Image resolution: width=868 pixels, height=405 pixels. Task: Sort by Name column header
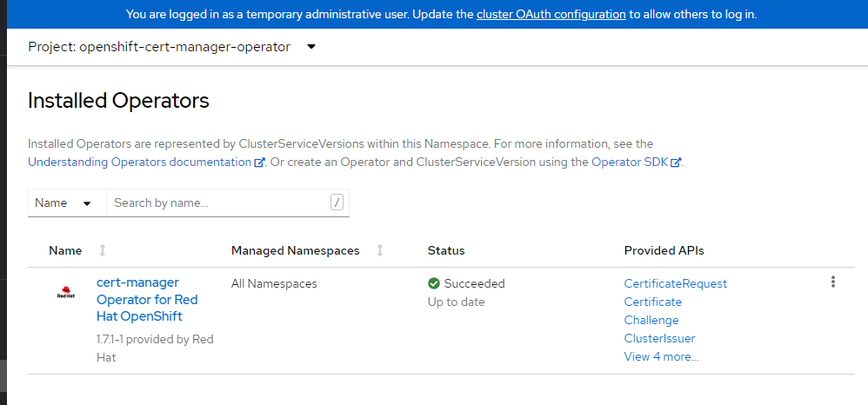coord(65,250)
